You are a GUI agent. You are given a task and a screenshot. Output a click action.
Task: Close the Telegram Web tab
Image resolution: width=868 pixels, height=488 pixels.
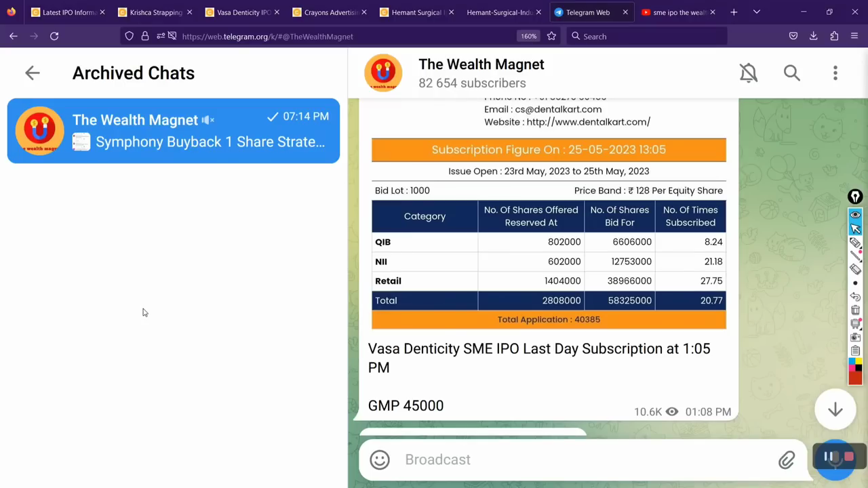click(x=625, y=12)
